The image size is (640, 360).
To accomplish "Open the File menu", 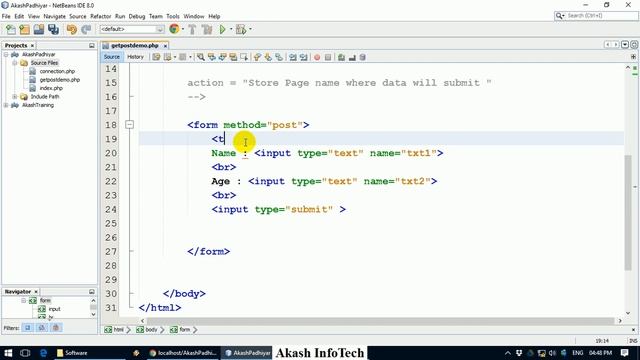I will 6,16.
